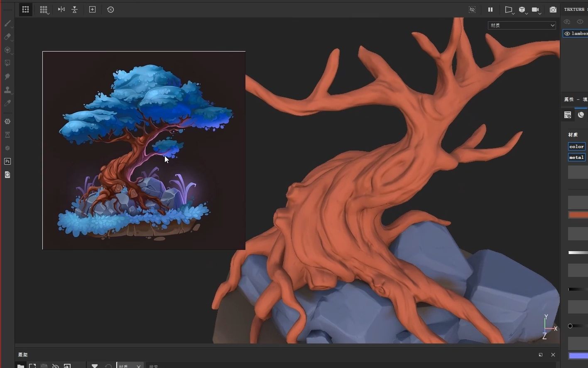Click the 展架 shelf panel title
This screenshot has width=588, height=368.
tap(23, 355)
